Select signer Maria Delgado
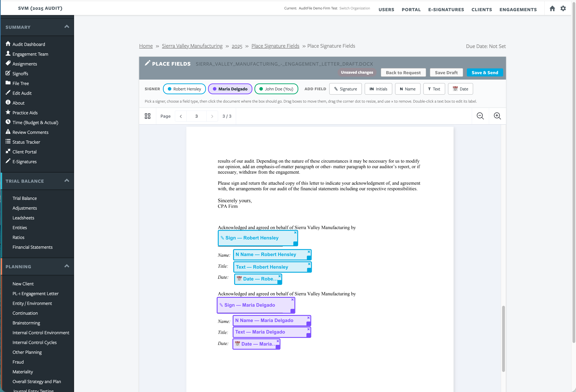576x392 pixels. [230, 89]
